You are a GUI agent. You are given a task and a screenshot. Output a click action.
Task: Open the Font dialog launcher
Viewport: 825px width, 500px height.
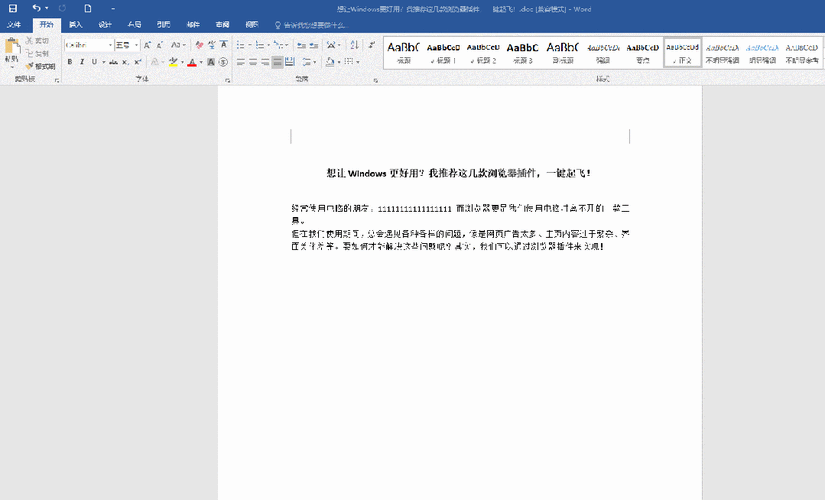pyautogui.click(x=227, y=80)
